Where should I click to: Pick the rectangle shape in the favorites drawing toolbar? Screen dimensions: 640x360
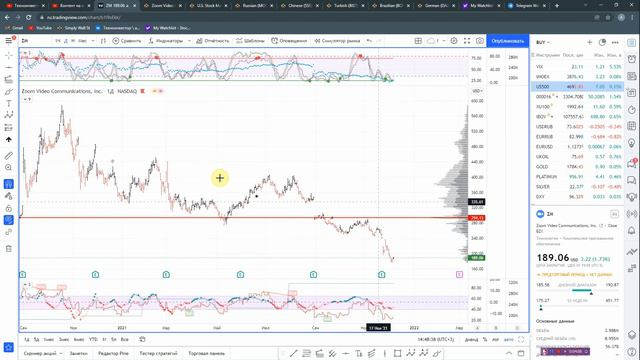click(397, 353)
